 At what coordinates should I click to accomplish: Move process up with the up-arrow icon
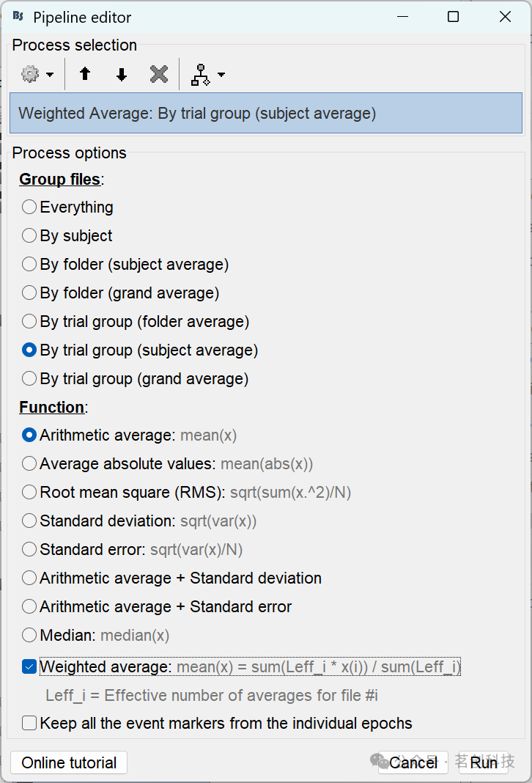tap(85, 74)
